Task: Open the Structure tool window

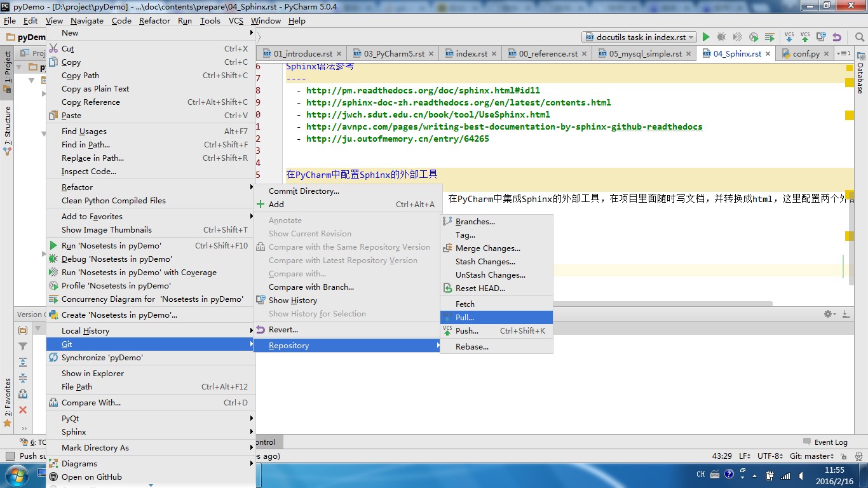Action: click(8, 130)
